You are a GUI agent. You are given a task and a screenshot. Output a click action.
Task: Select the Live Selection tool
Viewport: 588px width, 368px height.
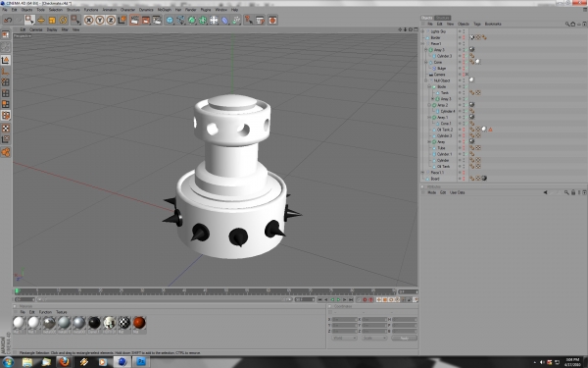(x=29, y=20)
